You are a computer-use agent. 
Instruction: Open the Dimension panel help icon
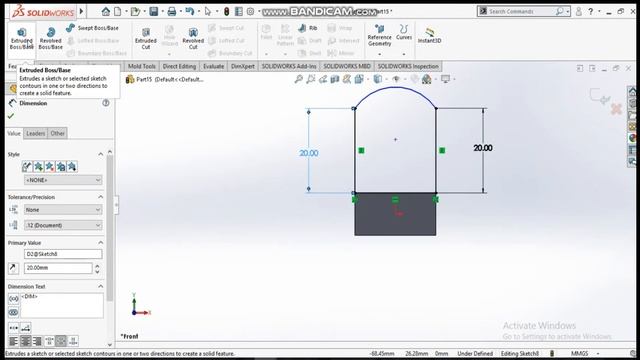coord(106,103)
